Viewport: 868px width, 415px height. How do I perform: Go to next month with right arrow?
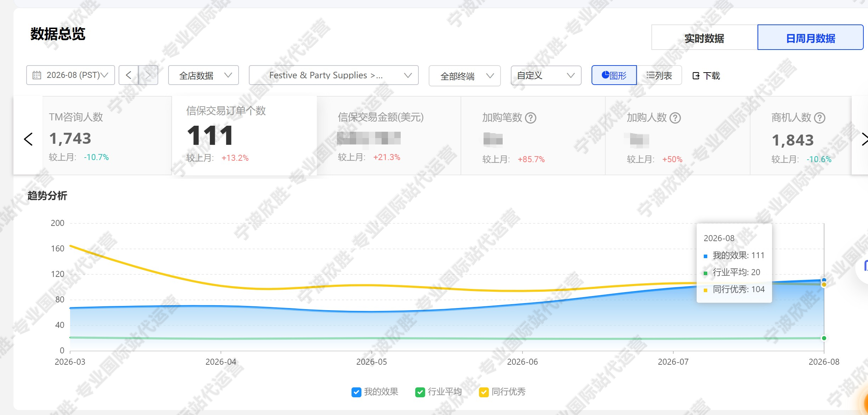coord(148,75)
